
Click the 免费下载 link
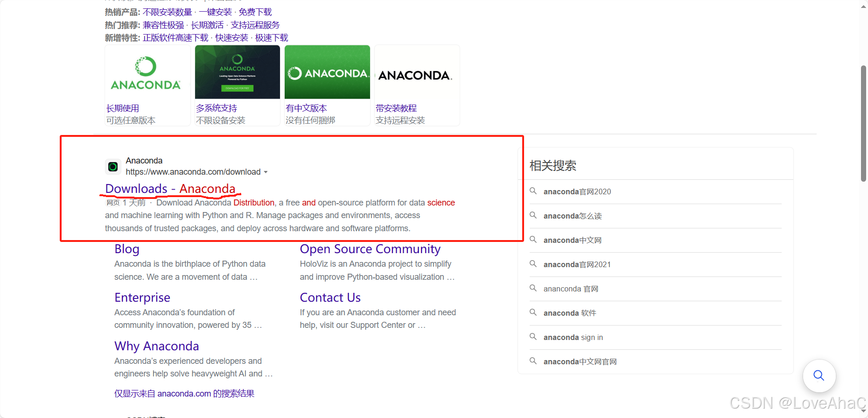tap(255, 12)
